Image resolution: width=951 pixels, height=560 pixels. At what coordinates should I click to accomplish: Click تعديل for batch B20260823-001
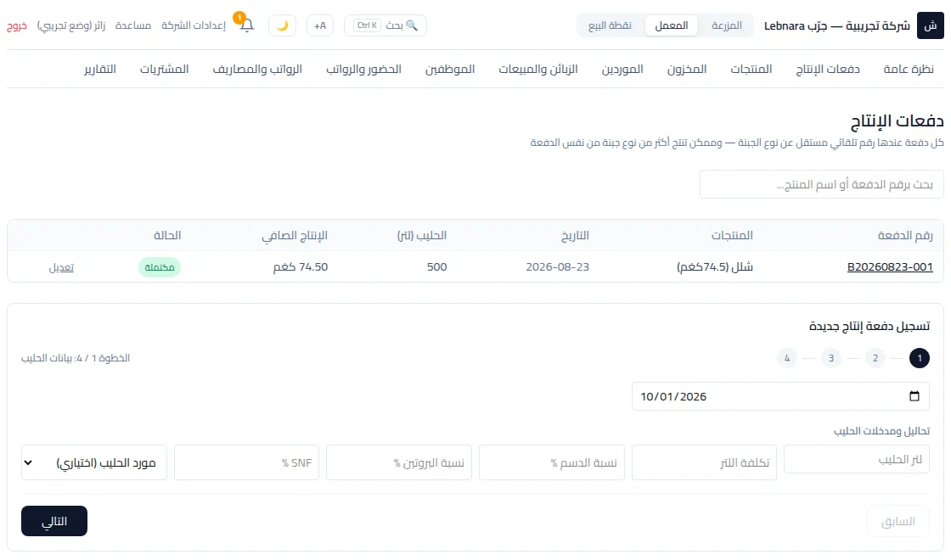(x=61, y=267)
